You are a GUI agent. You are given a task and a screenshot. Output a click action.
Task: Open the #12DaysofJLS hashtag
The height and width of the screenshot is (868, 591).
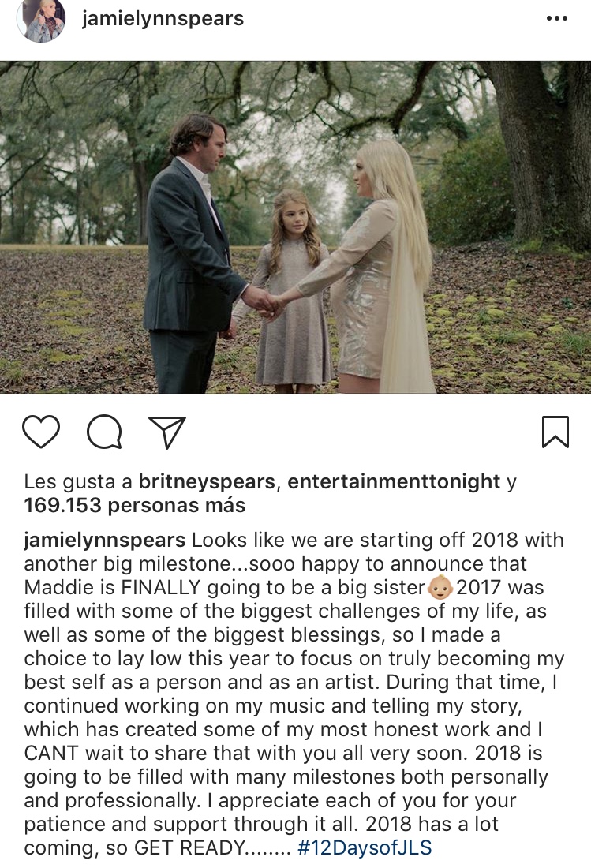[x=365, y=849]
